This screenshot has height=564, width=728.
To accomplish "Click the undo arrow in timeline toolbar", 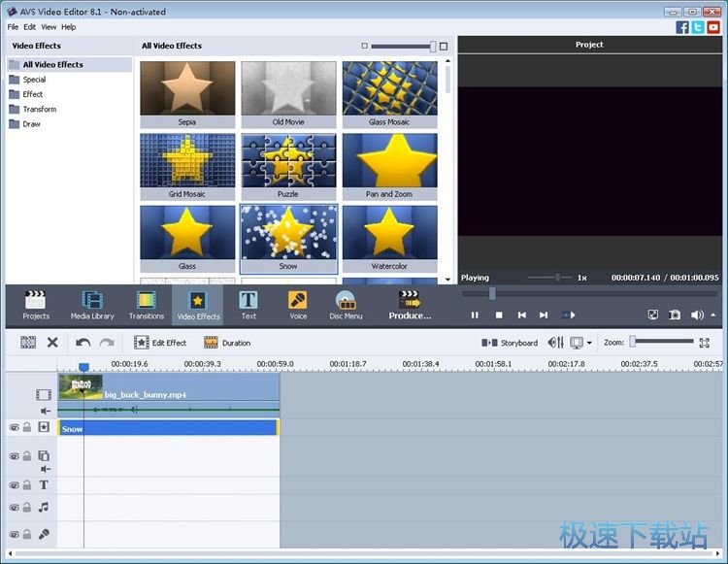I will click(83, 343).
